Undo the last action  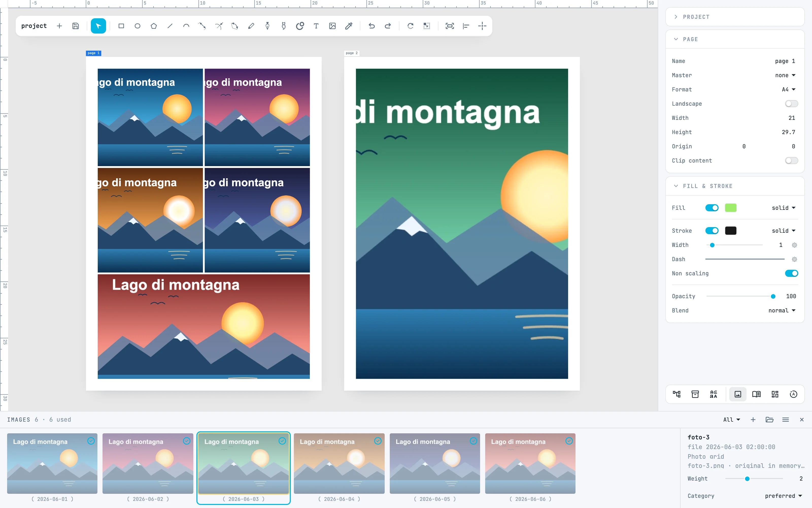coord(371,26)
